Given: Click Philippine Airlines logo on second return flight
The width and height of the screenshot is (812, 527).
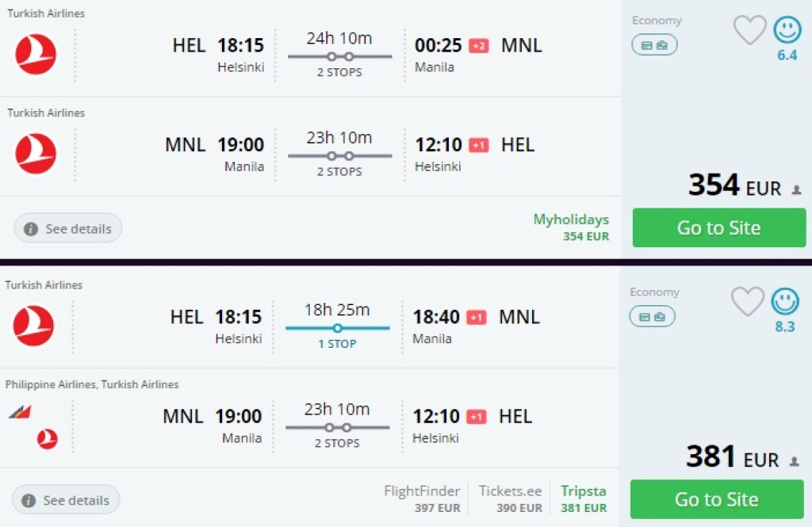Looking at the screenshot, I should tap(21, 412).
